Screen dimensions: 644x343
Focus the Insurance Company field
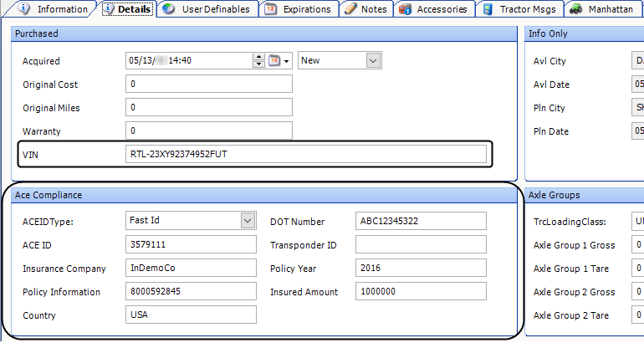[x=191, y=268]
